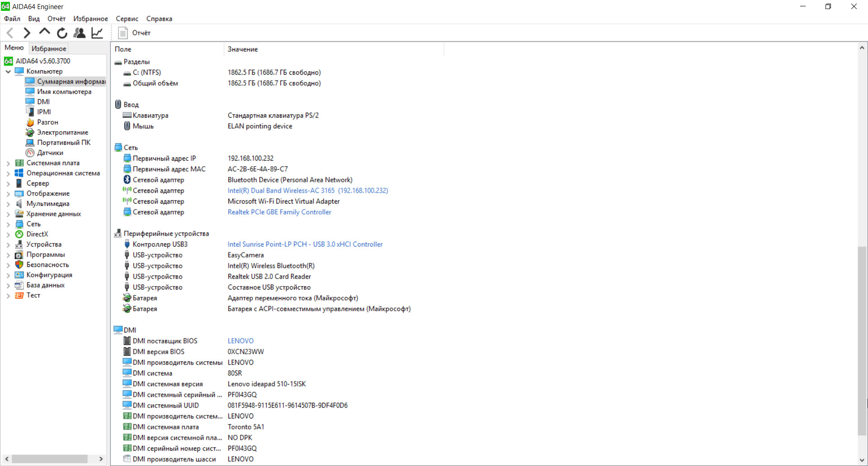868x466 pixels.
Task: Click the Устройства icon in tree
Action: pos(19,244)
